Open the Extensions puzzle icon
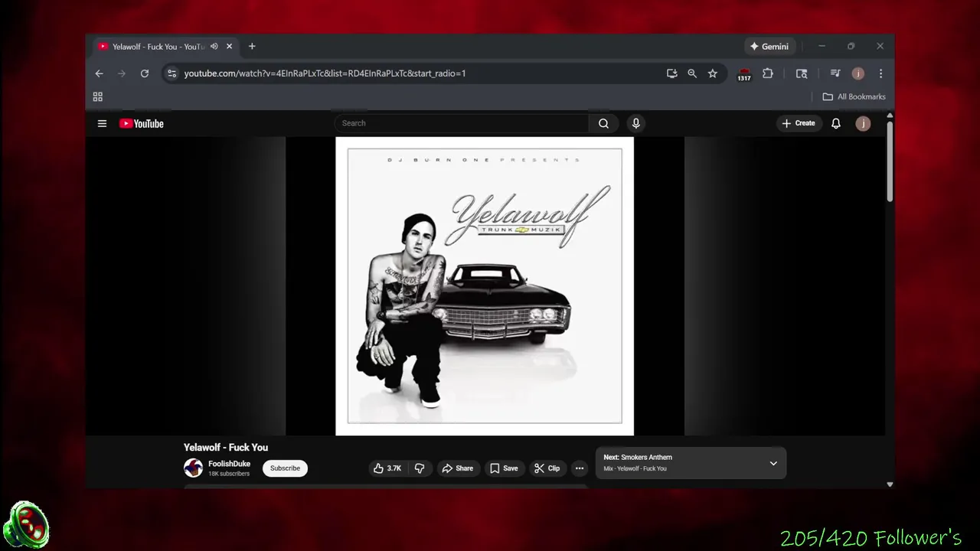Screen dimensions: 980x551 pyautogui.click(x=768, y=73)
